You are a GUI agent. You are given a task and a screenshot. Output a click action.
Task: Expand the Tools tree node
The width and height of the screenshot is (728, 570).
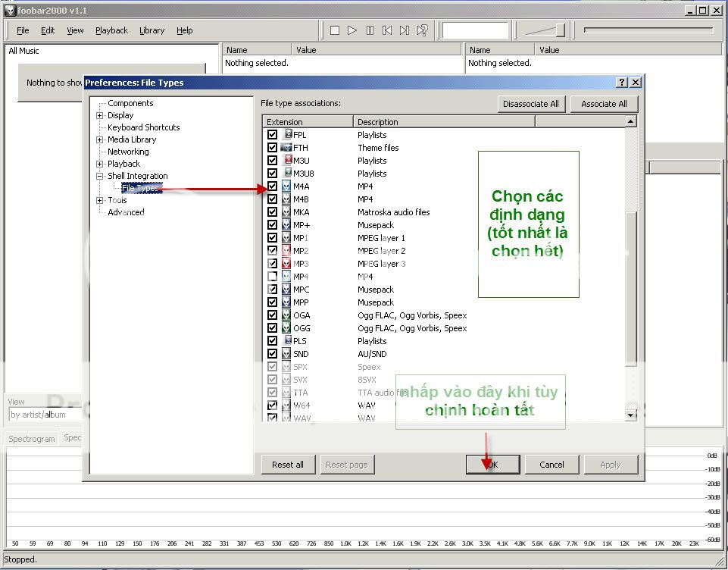pos(99,200)
